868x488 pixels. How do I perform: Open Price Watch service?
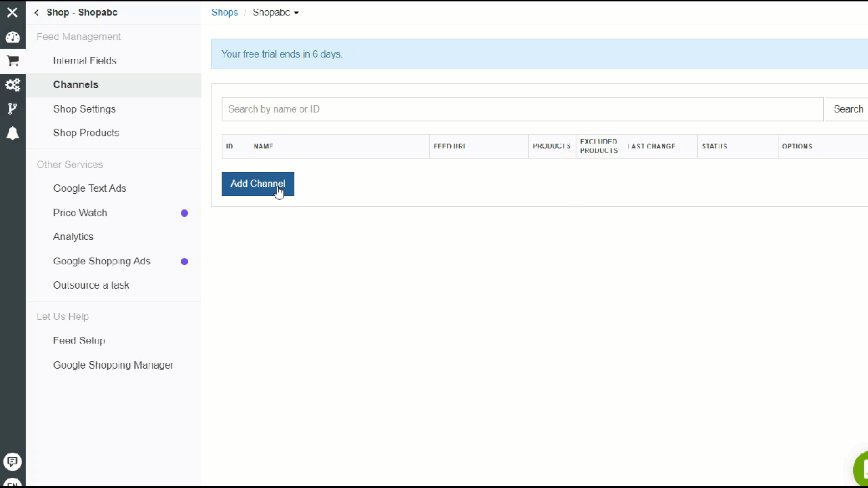[80, 213]
